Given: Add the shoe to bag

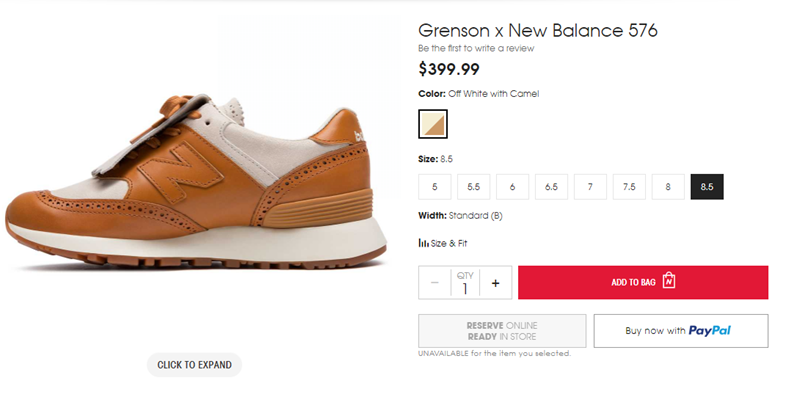Looking at the screenshot, I should click(x=643, y=282).
